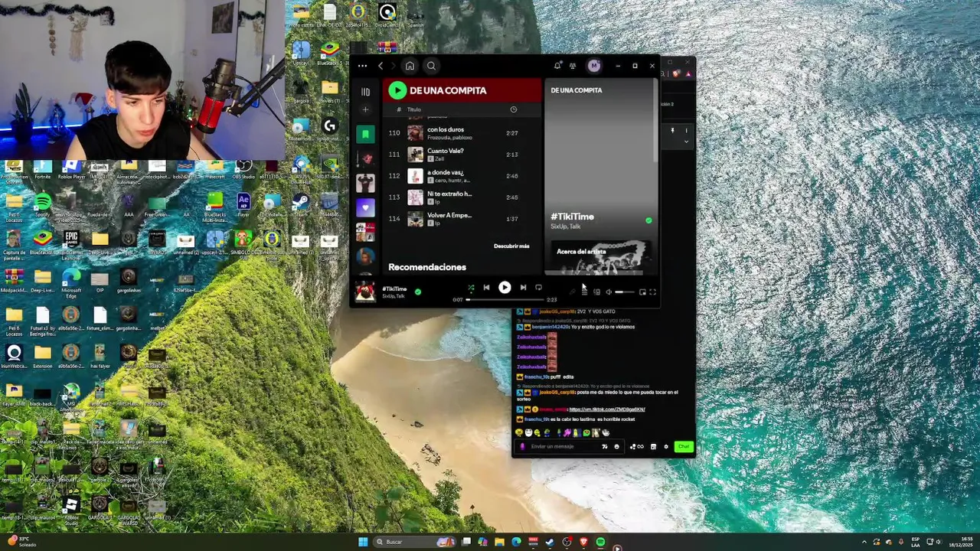The image size is (980, 551).
Task: Open Windows Start menu
Action: tap(363, 542)
